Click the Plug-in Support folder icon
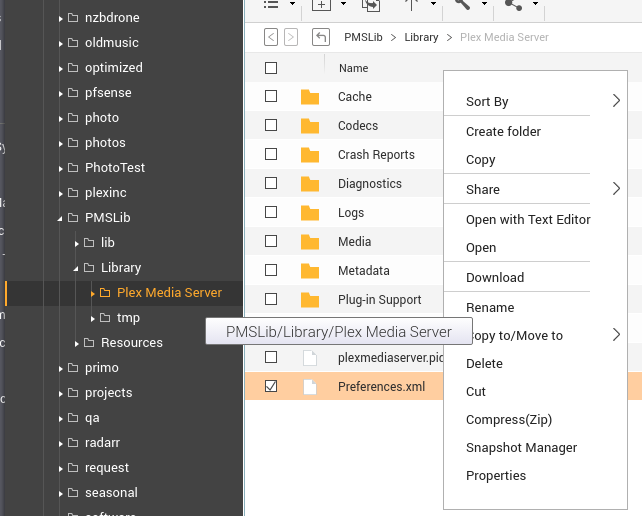642x516 pixels. [310, 300]
